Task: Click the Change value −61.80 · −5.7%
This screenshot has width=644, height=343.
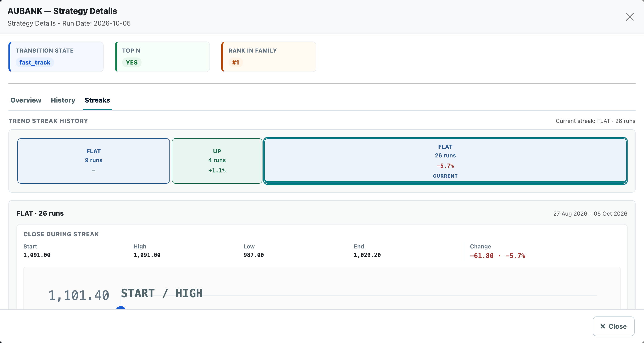Action: point(498,256)
